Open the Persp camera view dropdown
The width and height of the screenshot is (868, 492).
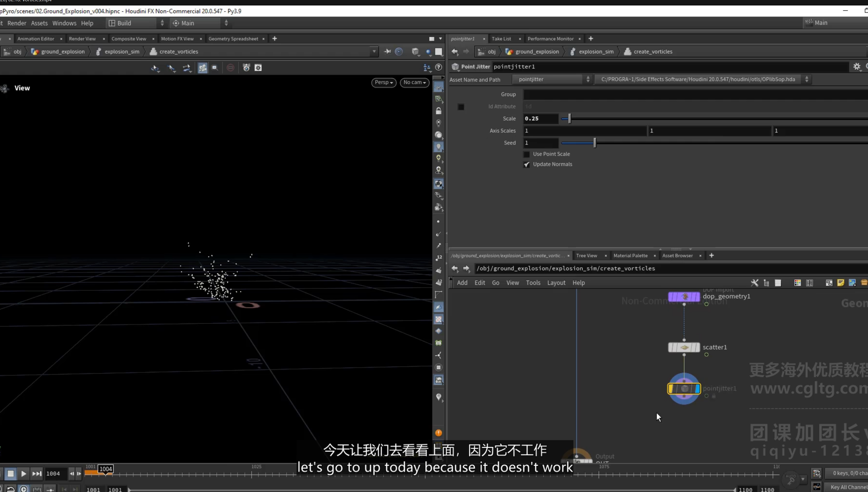coord(384,83)
